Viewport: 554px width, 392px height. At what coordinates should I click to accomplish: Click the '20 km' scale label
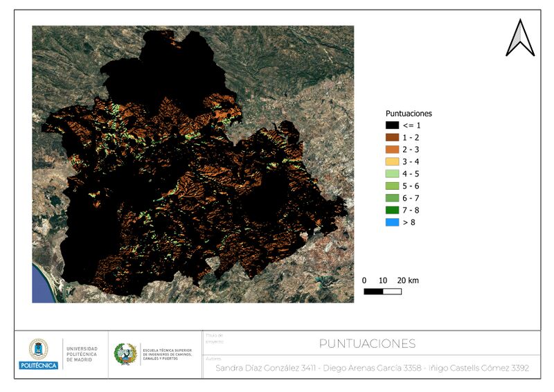click(407, 280)
